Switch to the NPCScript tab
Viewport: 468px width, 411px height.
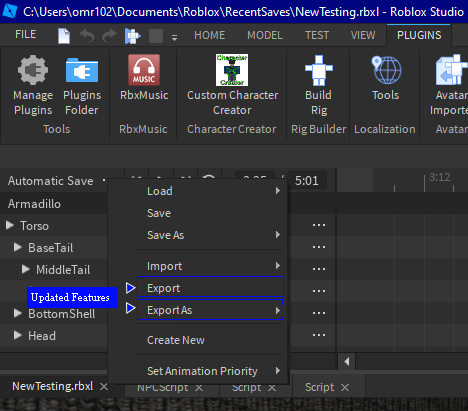tap(163, 387)
